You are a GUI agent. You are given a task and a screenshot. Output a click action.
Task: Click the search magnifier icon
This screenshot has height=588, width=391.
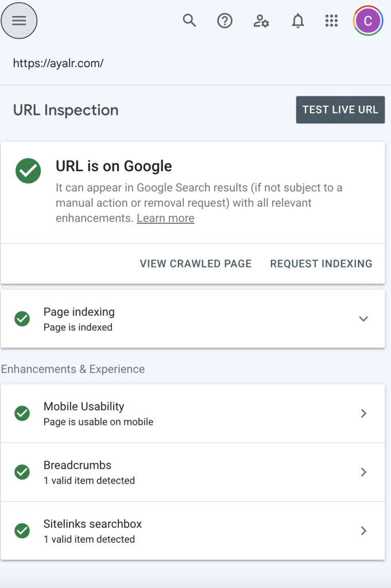pyautogui.click(x=189, y=20)
